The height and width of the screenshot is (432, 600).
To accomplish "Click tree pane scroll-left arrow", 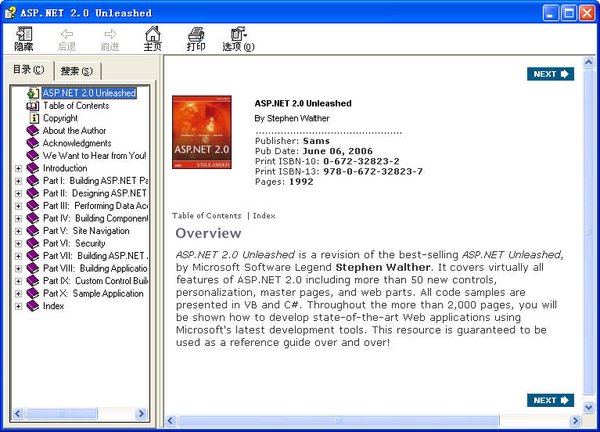I will [x=18, y=414].
